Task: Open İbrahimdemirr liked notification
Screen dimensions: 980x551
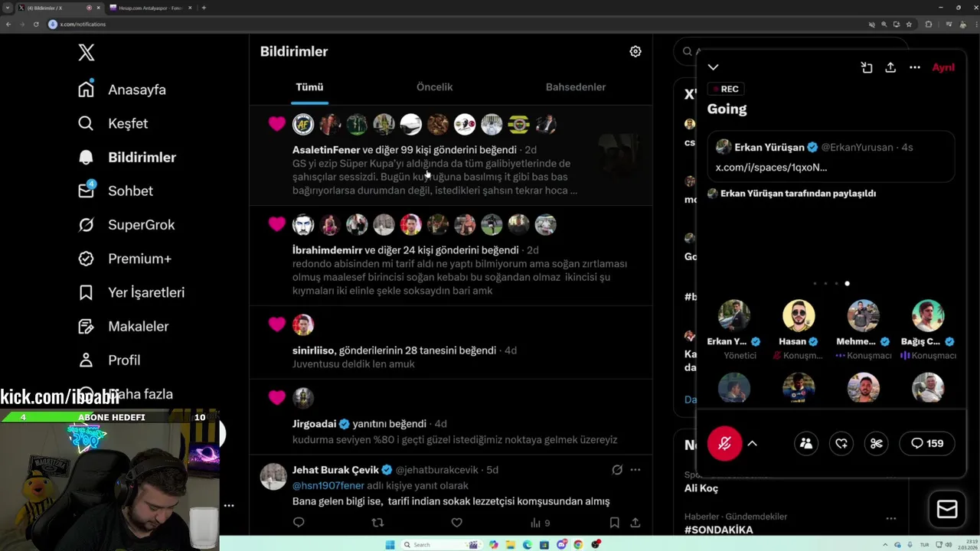Action: (x=450, y=256)
